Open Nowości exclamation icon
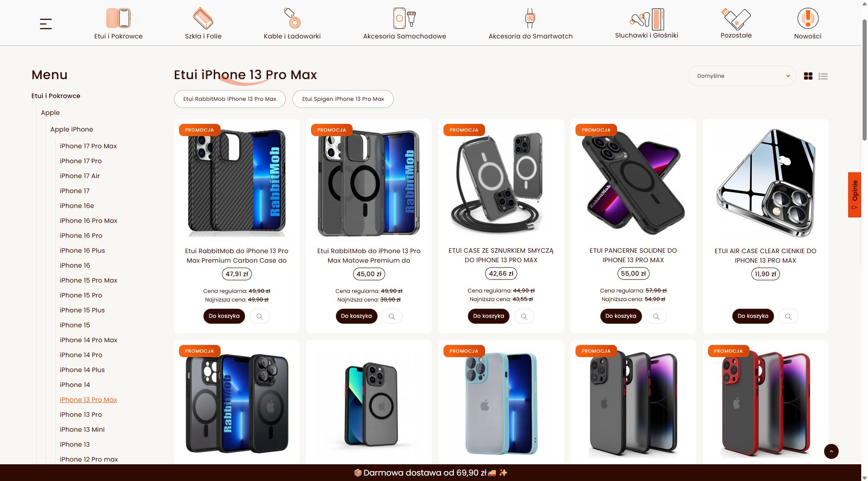Viewport: 868px width, 481px height. coord(807,19)
